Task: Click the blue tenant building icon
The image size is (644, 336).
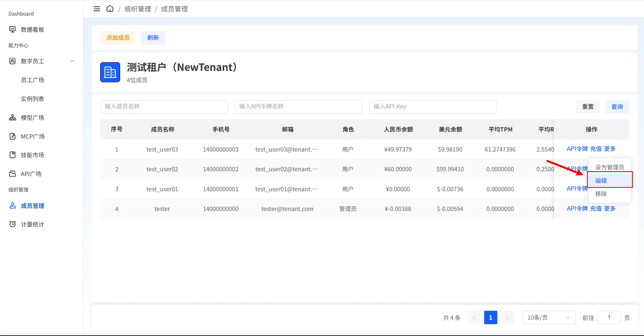Action: pyautogui.click(x=110, y=72)
